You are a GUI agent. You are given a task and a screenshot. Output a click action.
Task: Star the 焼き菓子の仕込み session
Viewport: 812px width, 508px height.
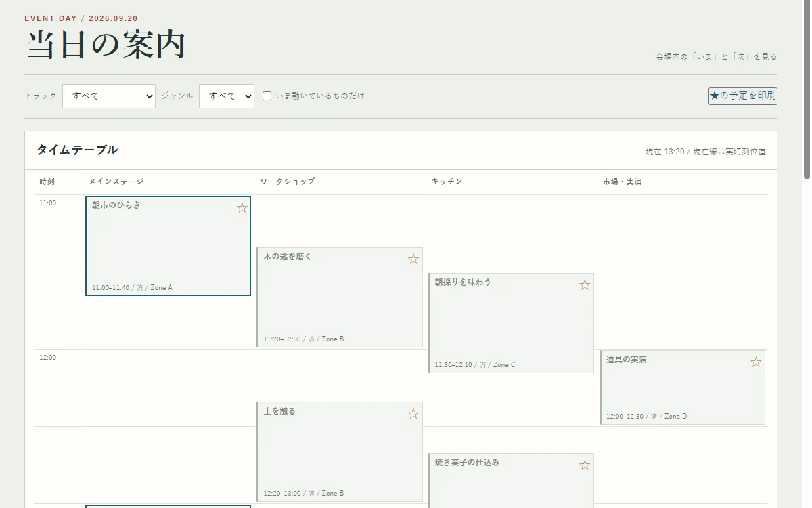tap(585, 465)
